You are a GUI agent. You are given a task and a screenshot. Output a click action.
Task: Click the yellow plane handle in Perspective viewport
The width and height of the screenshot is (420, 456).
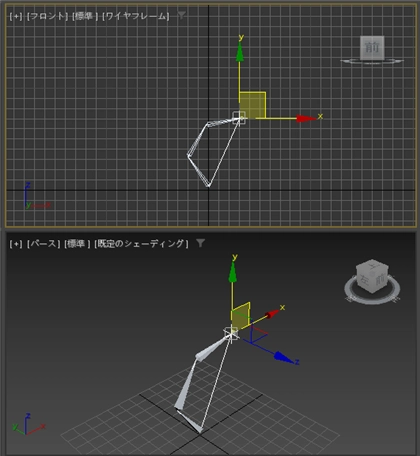(241, 317)
